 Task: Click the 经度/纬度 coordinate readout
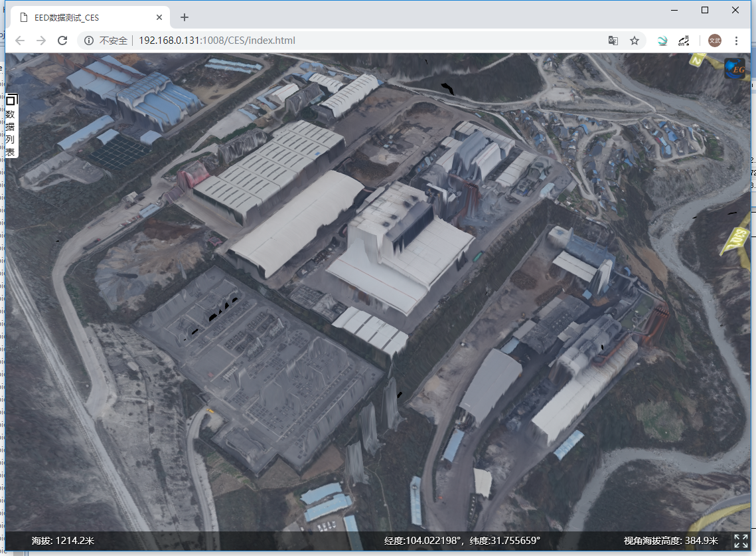click(x=462, y=541)
